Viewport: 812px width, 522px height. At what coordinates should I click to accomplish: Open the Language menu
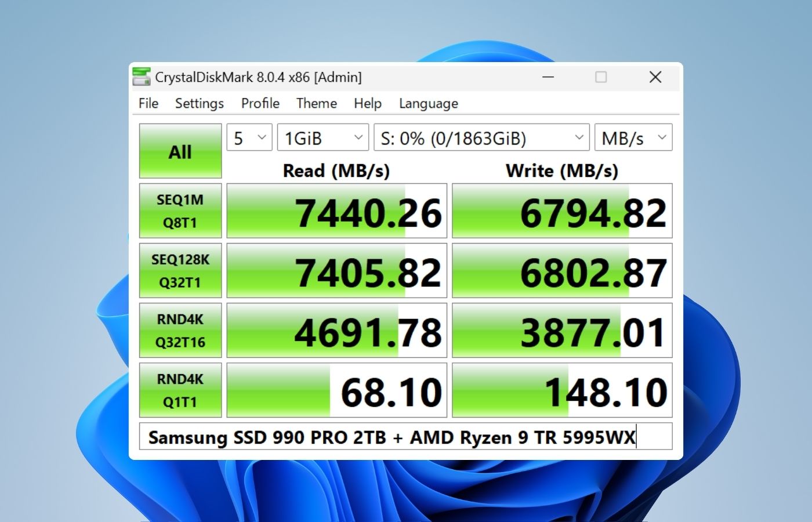tap(428, 103)
